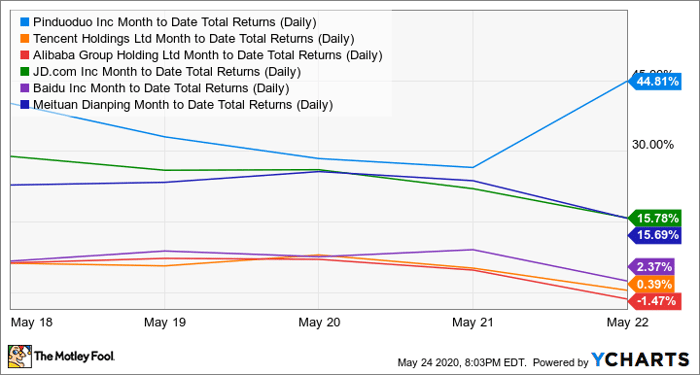Select the -1.47% Alibaba value tag
This screenshot has height=375, width=700.
point(654,301)
